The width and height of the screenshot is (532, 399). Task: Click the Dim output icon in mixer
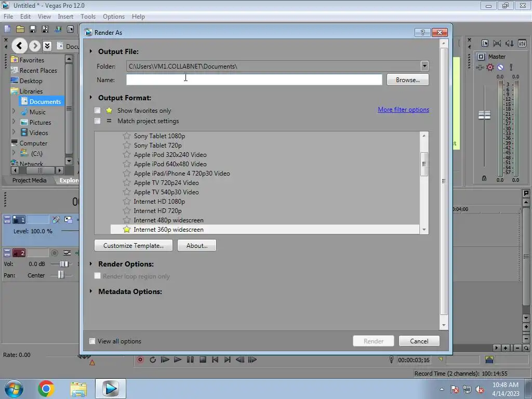point(509,43)
